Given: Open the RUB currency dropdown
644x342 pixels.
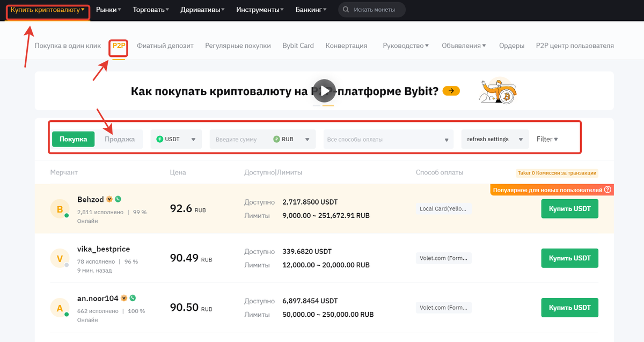Looking at the screenshot, I should [x=292, y=139].
